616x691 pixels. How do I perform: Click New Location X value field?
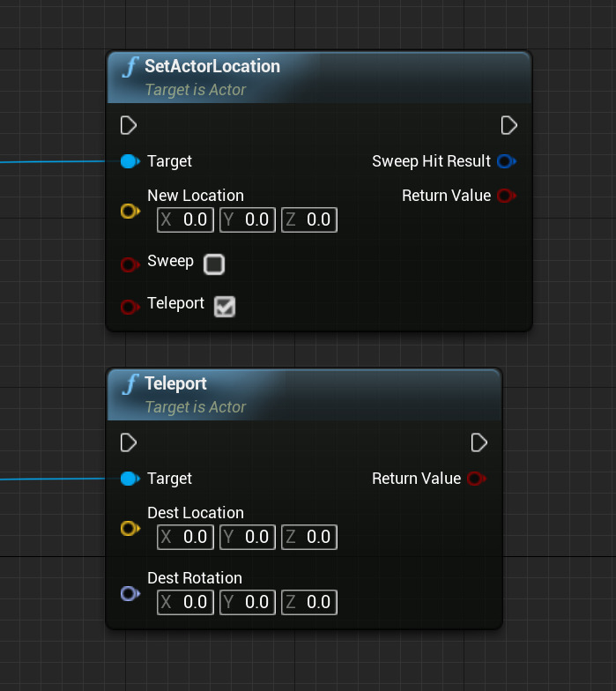185,219
